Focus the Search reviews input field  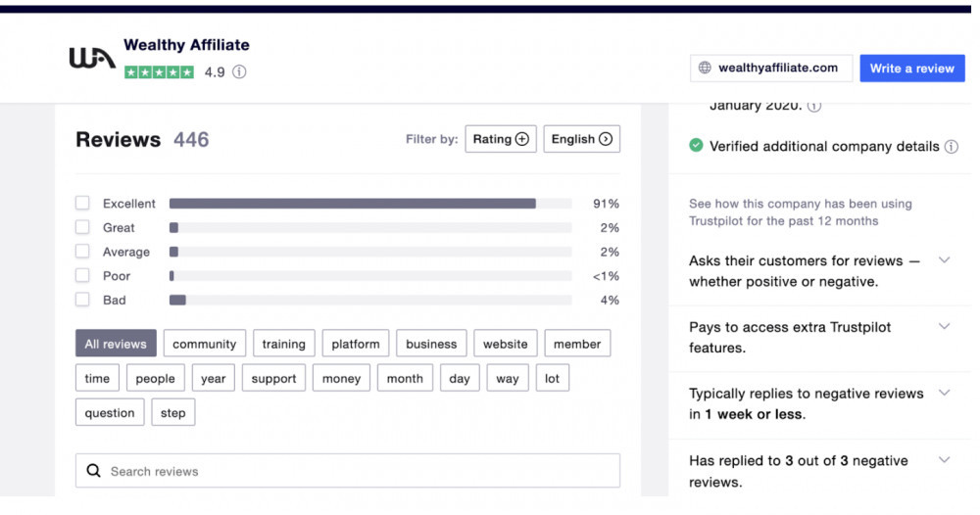(x=348, y=471)
